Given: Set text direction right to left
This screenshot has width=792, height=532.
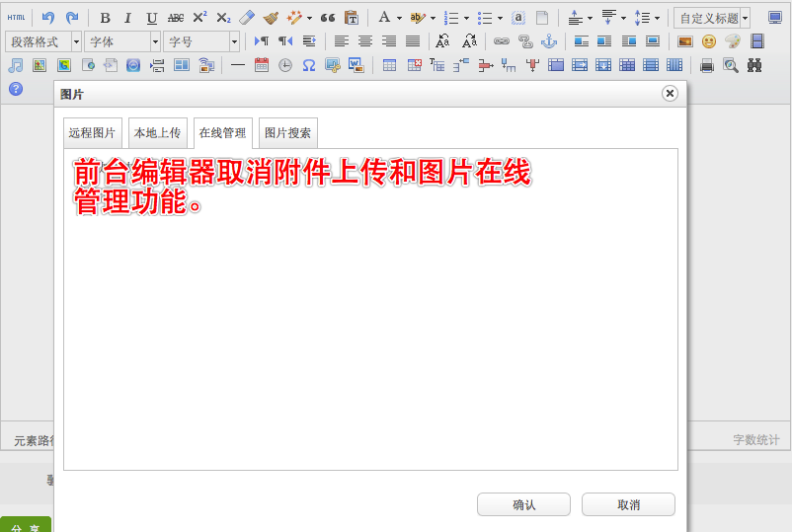Looking at the screenshot, I should click(285, 41).
